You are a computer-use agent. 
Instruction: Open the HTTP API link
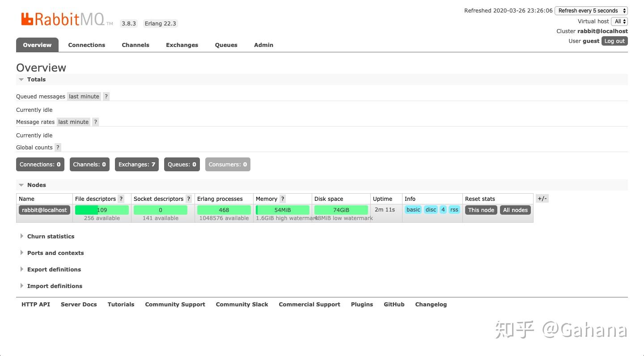pos(36,304)
